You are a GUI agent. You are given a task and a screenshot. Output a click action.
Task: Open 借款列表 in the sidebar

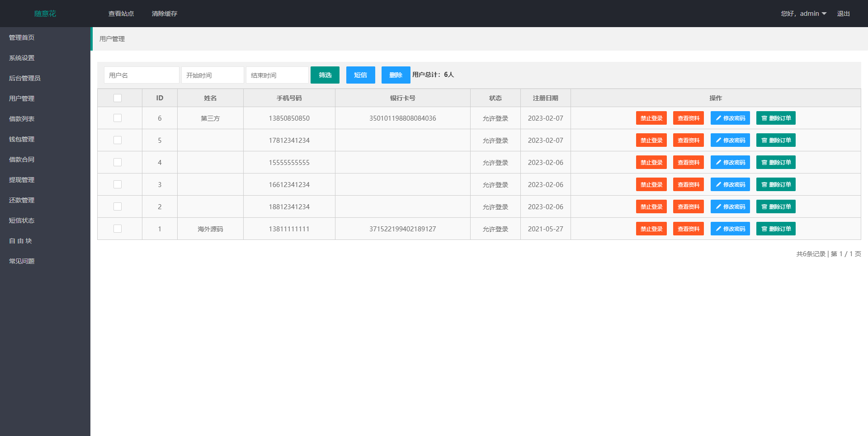pos(22,119)
